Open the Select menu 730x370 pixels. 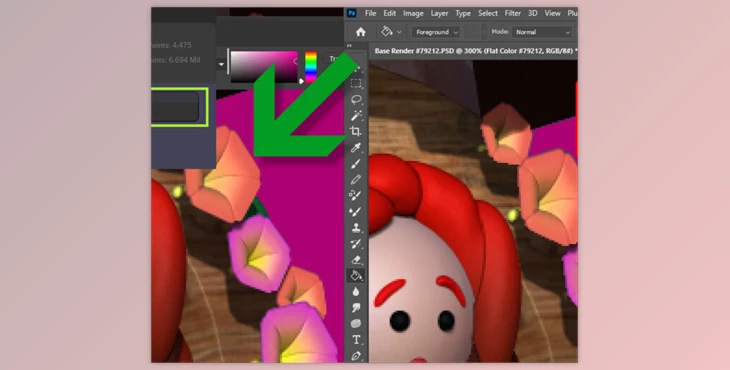pos(488,13)
